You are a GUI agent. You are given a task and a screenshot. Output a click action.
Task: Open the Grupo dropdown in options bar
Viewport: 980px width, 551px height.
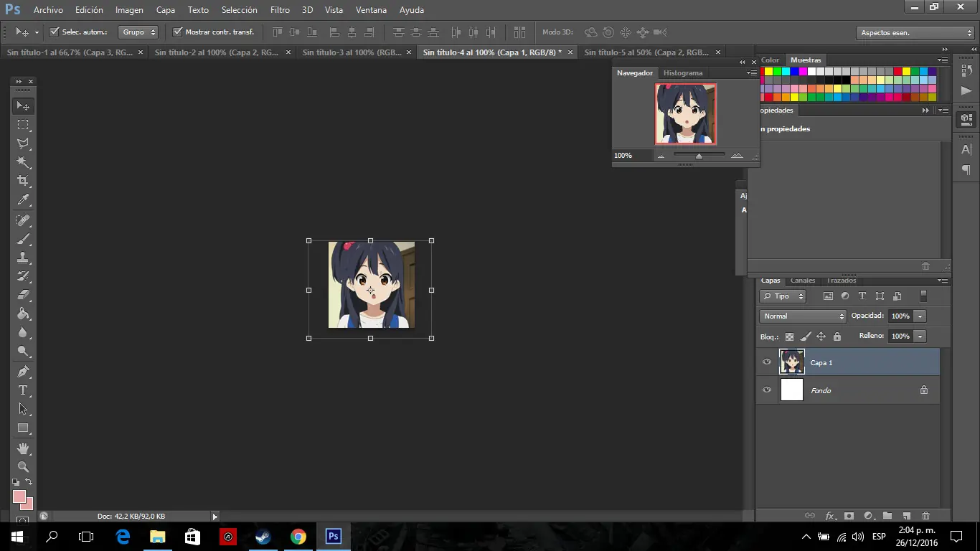138,32
